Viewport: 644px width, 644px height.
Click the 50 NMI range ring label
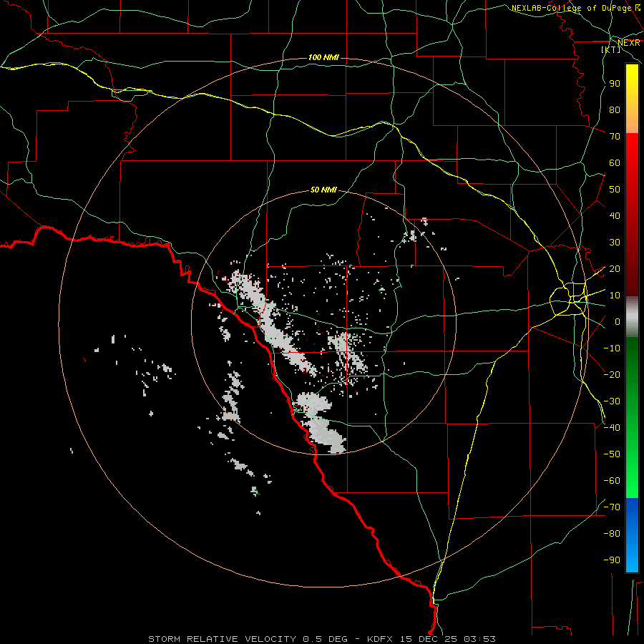(323, 190)
